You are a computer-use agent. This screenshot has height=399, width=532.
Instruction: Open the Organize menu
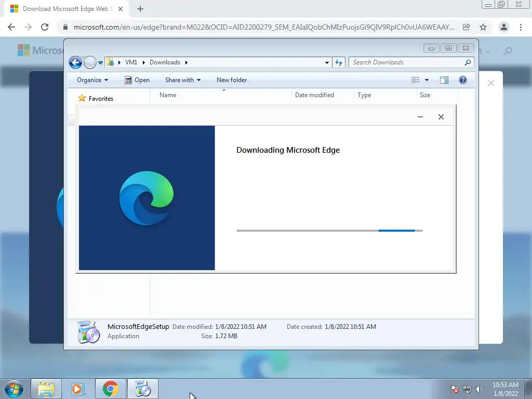tap(92, 80)
